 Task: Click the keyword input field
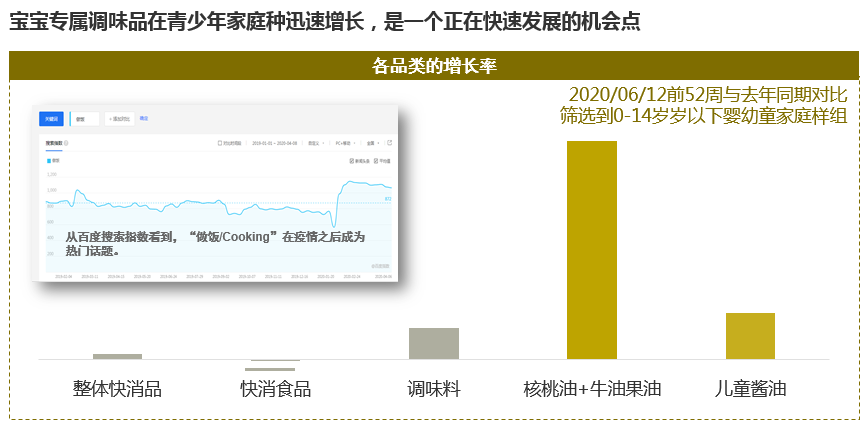pyautogui.click(x=85, y=119)
